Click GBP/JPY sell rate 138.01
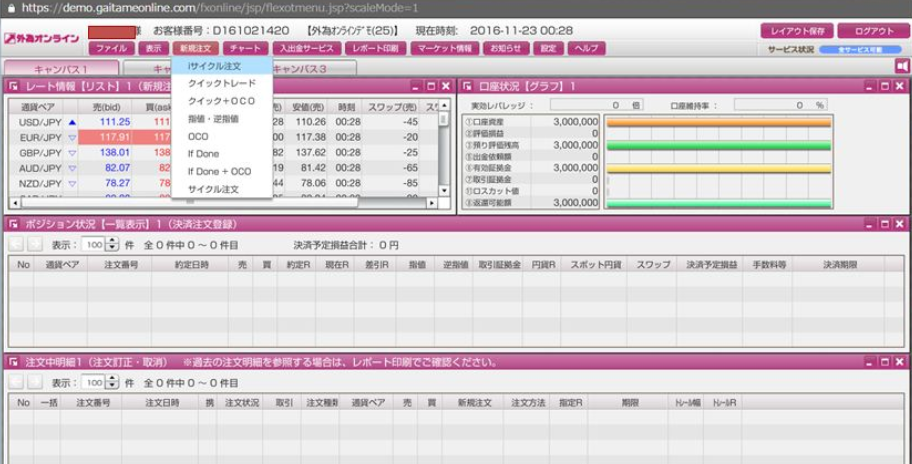 coord(115,154)
